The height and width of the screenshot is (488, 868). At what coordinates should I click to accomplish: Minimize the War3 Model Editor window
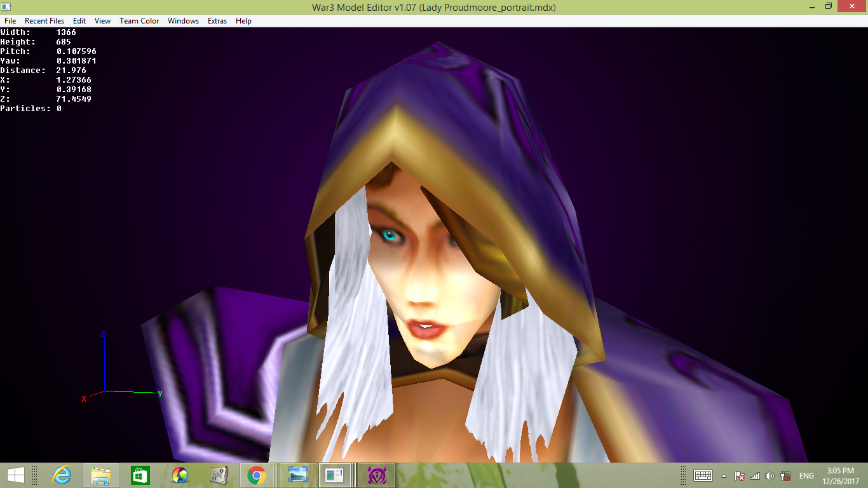pyautogui.click(x=811, y=6)
